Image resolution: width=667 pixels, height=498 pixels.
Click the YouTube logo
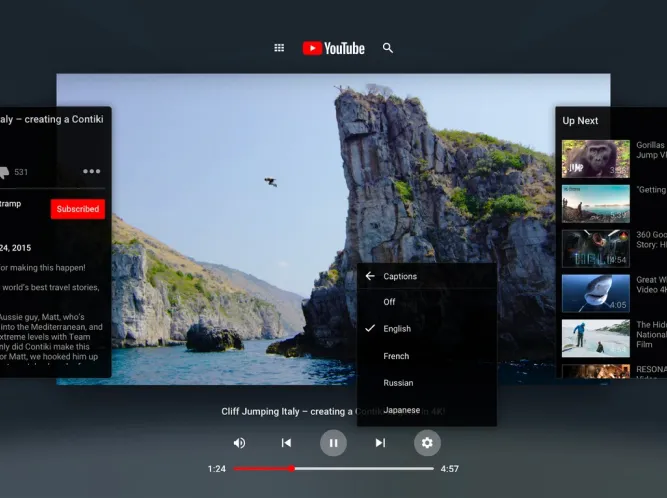pyautogui.click(x=334, y=48)
